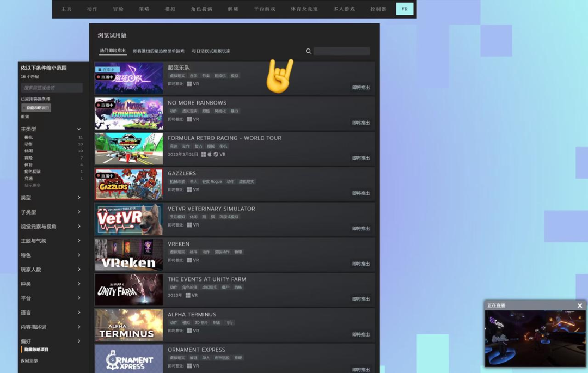Image resolution: width=588 pixels, height=373 pixels.
Task: Click Windows icon in Alpha Terminus row
Action: 189,331
